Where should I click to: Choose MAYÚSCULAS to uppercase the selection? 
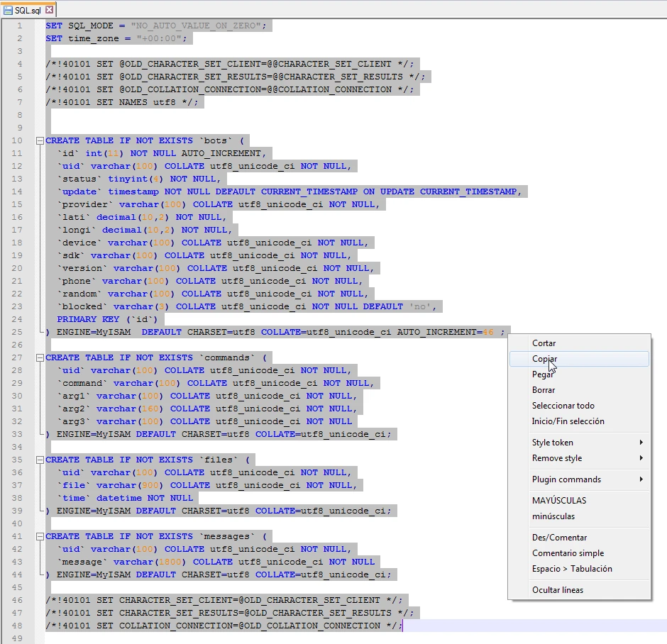(579, 501)
